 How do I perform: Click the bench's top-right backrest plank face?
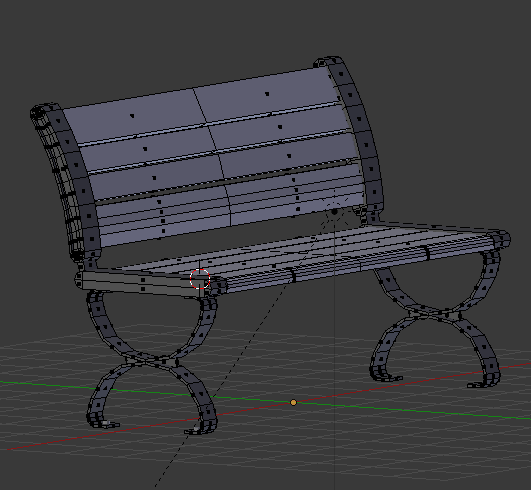pyautogui.click(x=268, y=94)
